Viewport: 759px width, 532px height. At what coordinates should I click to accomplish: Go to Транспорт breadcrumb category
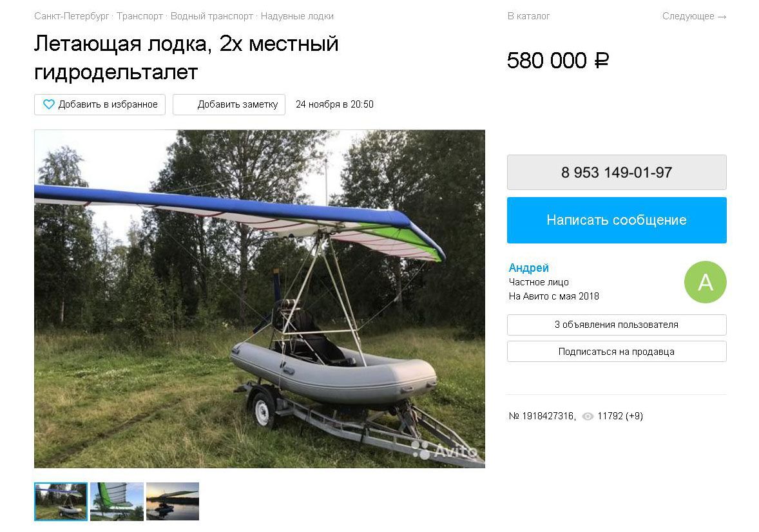click(x=139, y=16)
